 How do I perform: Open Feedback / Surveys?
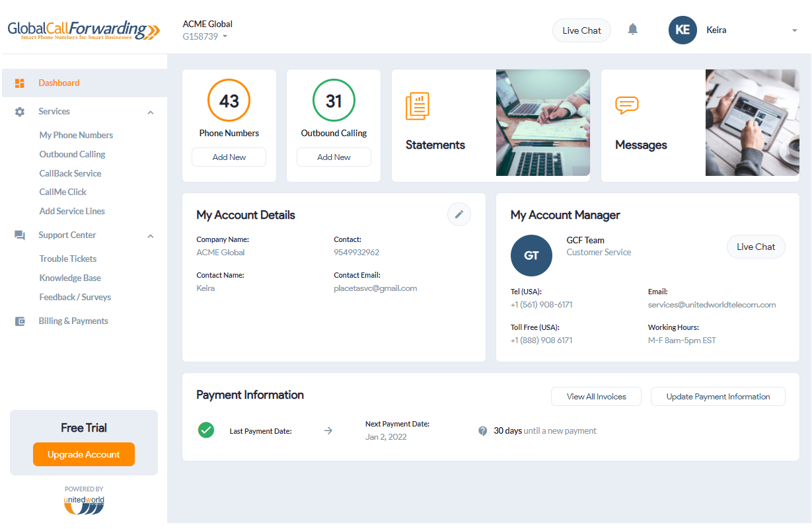75,297
